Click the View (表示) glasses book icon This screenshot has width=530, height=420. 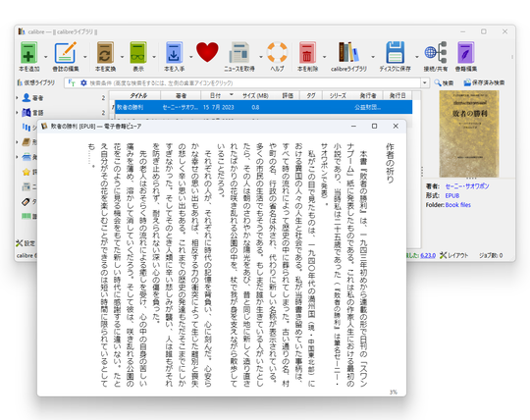tap(138, 52)
